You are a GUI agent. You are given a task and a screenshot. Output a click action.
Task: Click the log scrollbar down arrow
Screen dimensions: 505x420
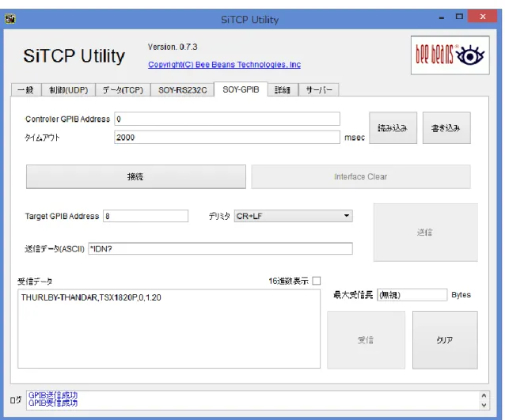click(x=484, y=405)
